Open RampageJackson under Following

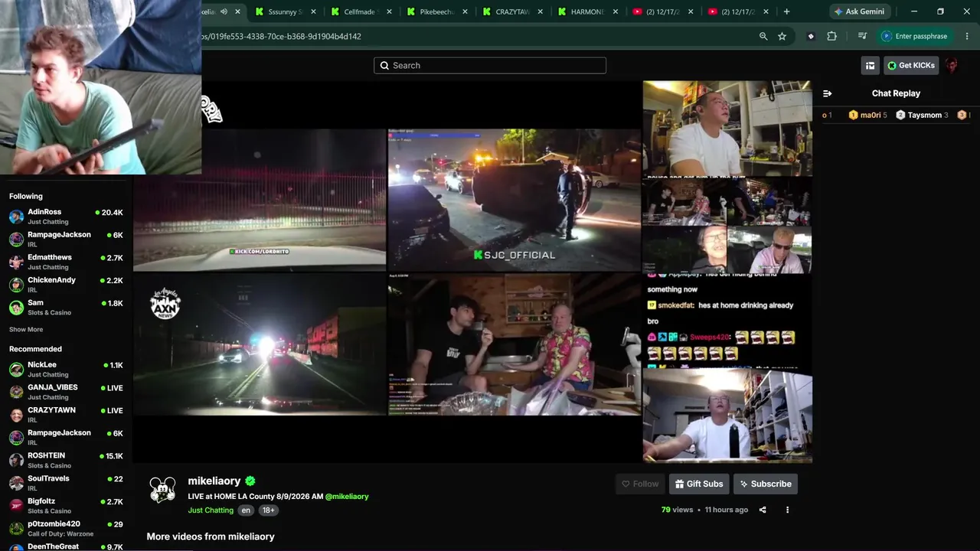click(66, 239)
